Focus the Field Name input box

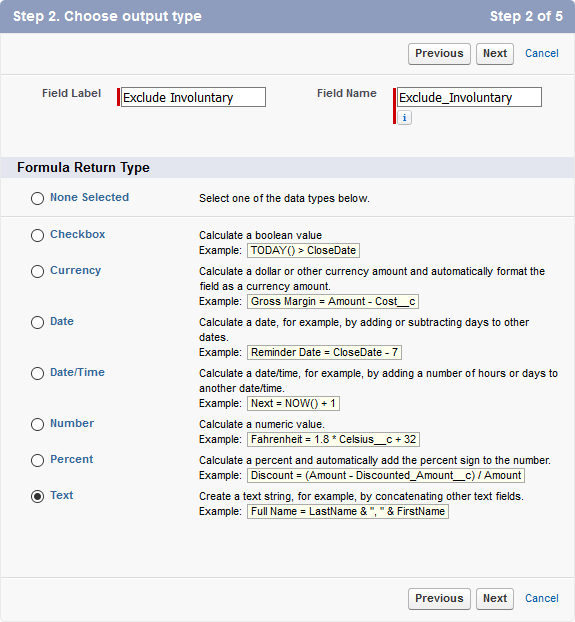469,97
